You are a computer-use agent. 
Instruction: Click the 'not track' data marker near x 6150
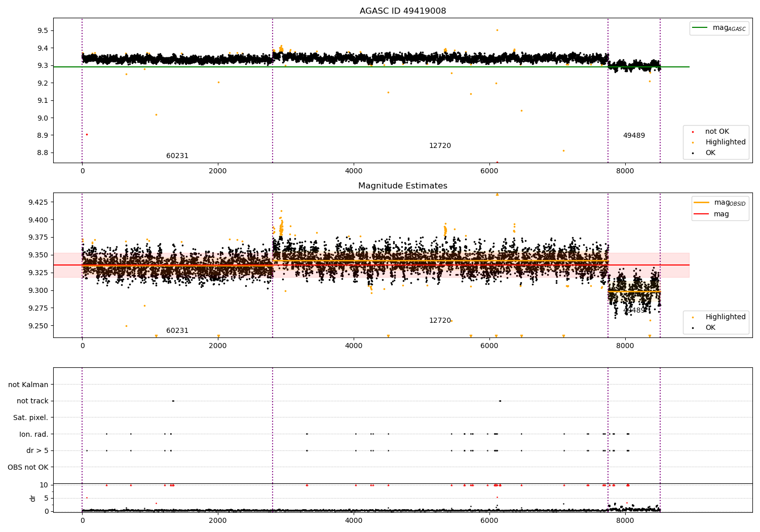[500, 401]
